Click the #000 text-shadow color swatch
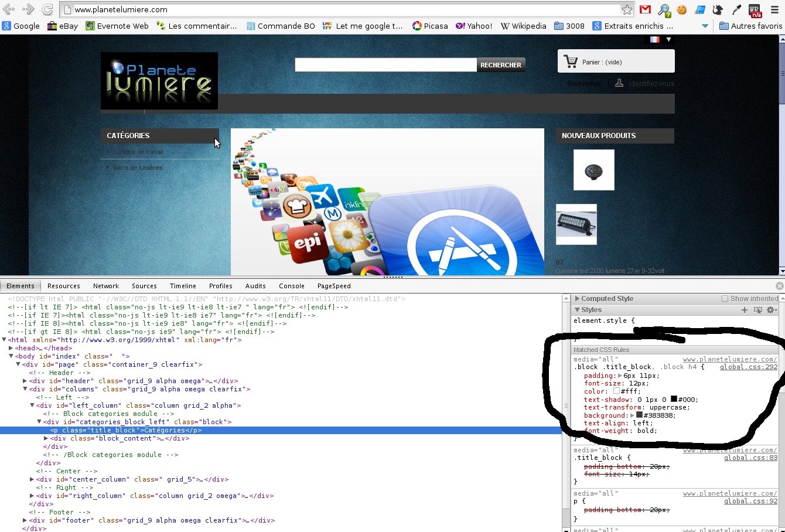The image size is (785, 532). pos(674,399)
